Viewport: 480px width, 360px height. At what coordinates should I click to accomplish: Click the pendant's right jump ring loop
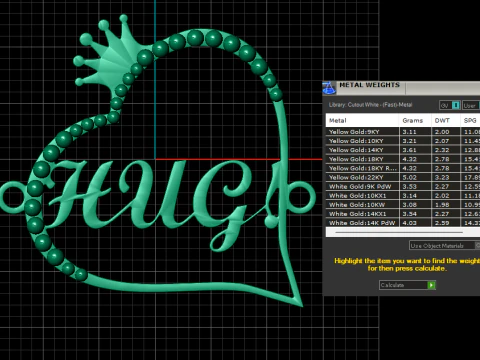301,197
